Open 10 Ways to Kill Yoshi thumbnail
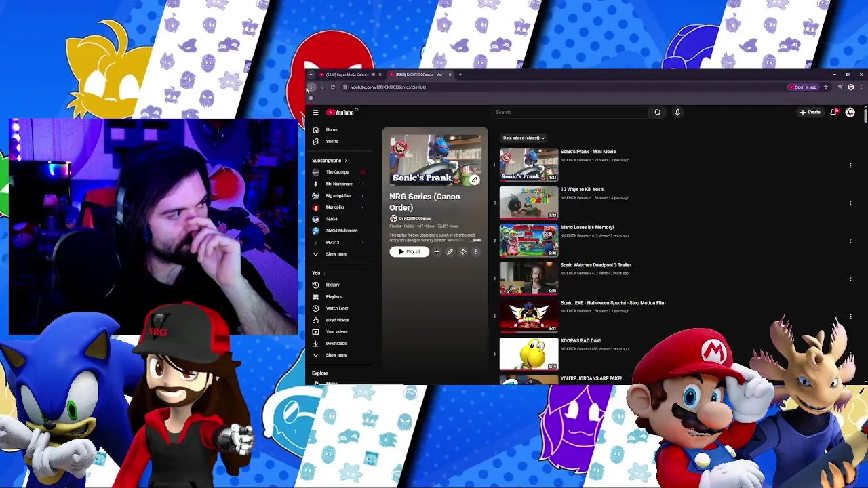868x488 pixels. 529,203
